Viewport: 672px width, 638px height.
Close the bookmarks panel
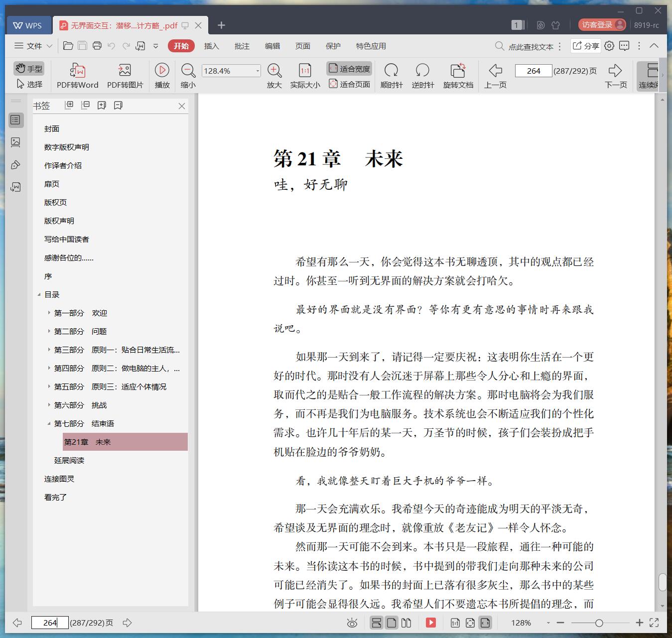(182, 106)
